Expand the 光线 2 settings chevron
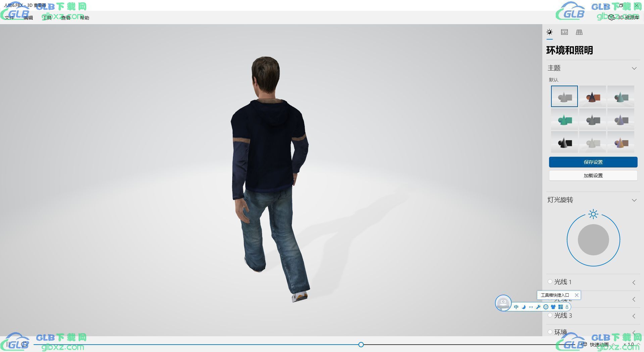The height and width of the screenshot is (352, 644). click(x=634, y=299)
